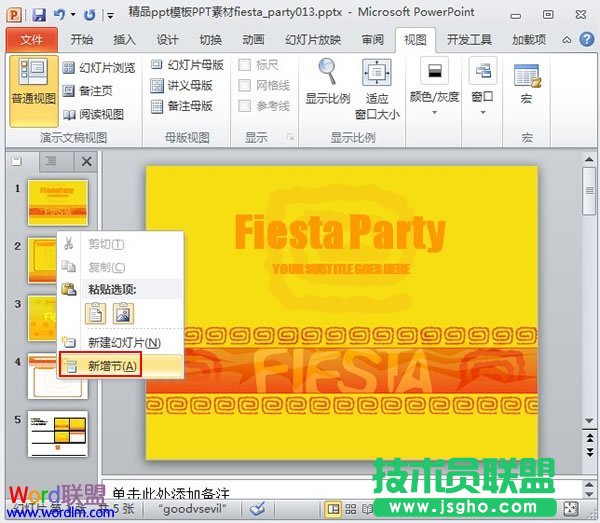
Task: Open the undo history dropdown arrow
Action: [73, 15]
